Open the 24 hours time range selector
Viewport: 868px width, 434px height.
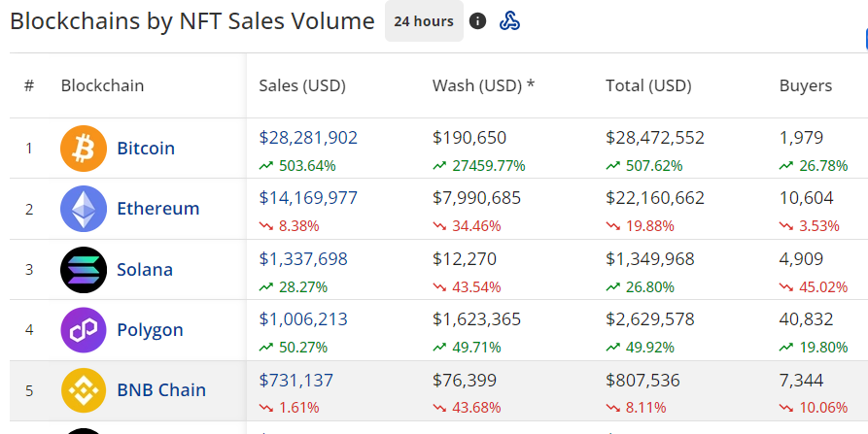coord(424,21)
